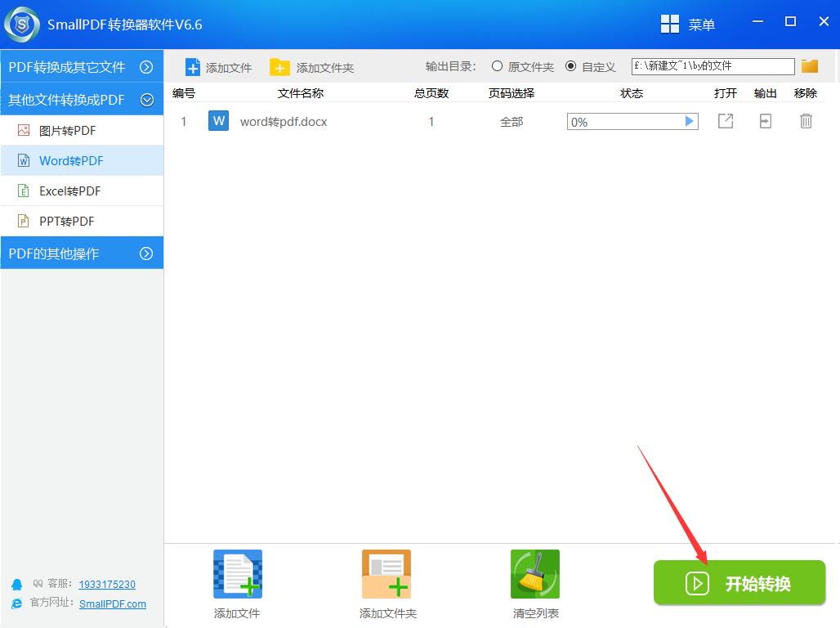The width and height of the screenshot is (840, 628).
Task: Open the converted file using the 打开 icon
Action: coord(725,120)
